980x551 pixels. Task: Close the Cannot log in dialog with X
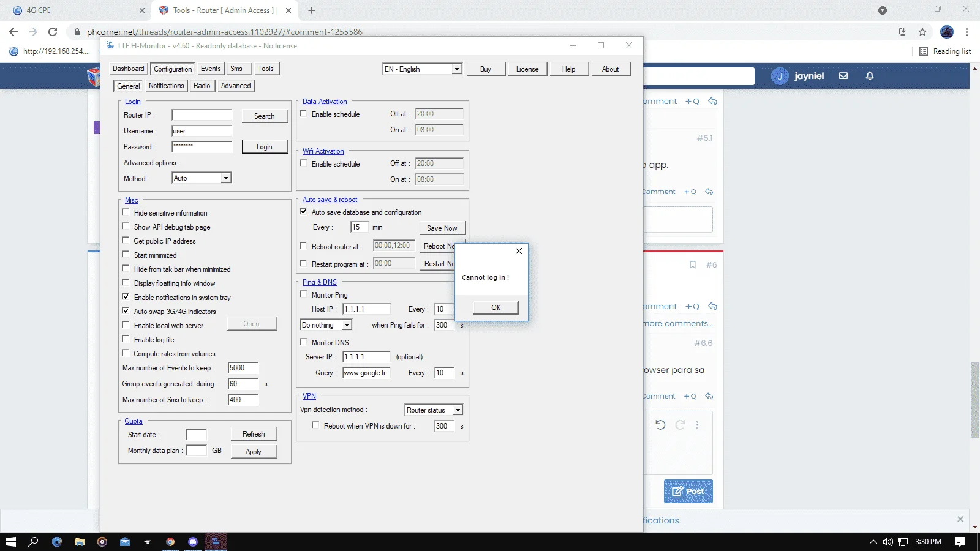519,251
